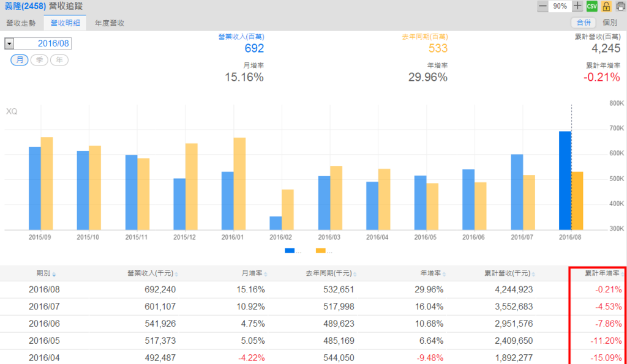Click the summary 累計營收 value 4,245
The width and height of the screenshot is (627, 364).
click(606, 48)
